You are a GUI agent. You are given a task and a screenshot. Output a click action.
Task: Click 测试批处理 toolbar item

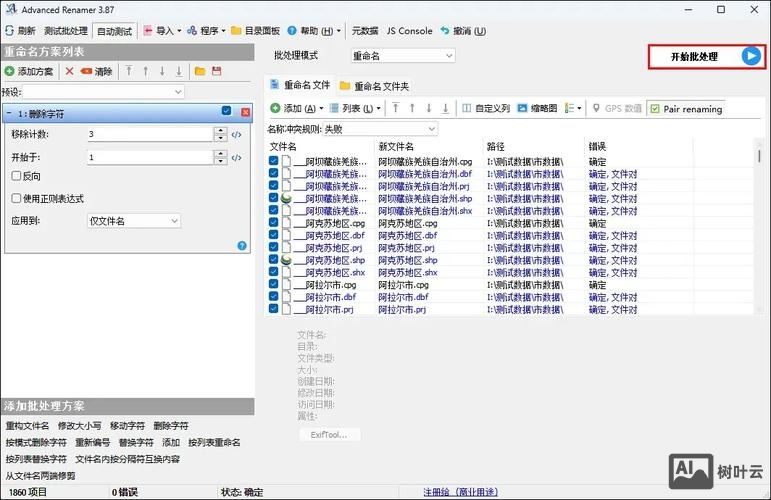66,31
